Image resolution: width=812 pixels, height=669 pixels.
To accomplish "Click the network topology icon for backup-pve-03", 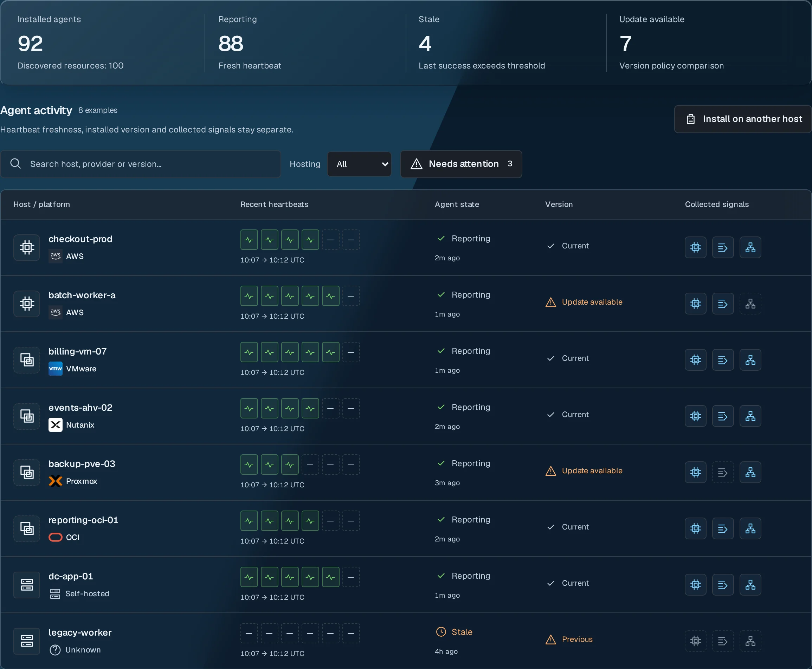I will tap(750, 473).
